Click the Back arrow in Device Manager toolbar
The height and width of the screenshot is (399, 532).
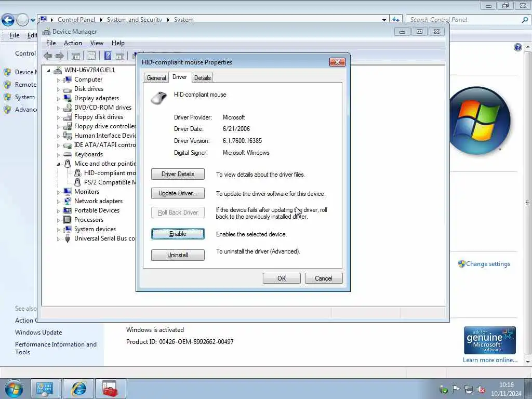[x=48, y=56]
